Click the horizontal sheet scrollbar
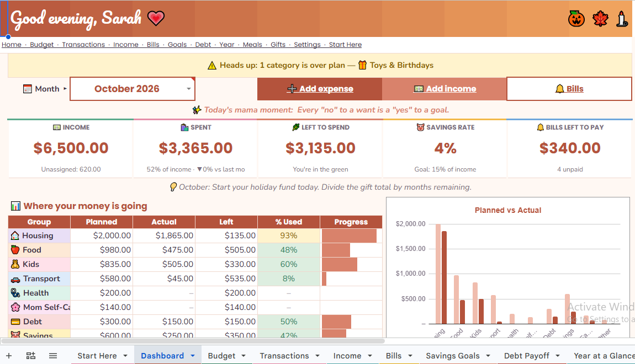The width and height of the screenshot is (635, 364). (x=193, y=341)
